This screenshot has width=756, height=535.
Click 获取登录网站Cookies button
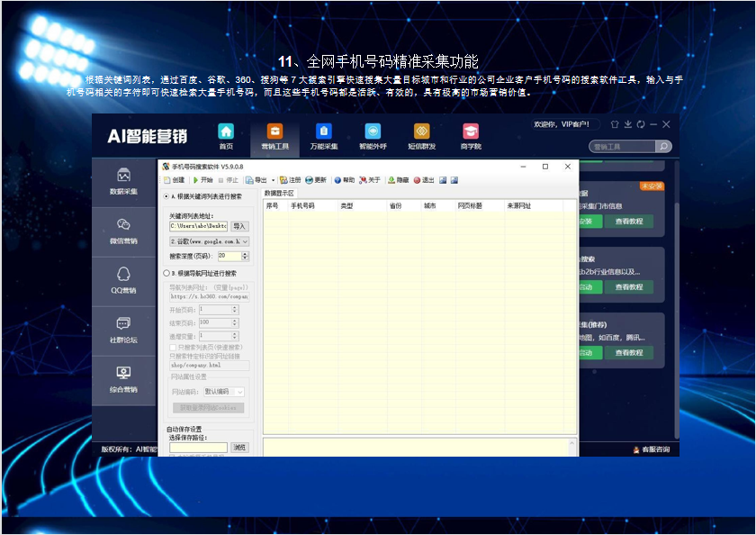[x=208, y=408]
